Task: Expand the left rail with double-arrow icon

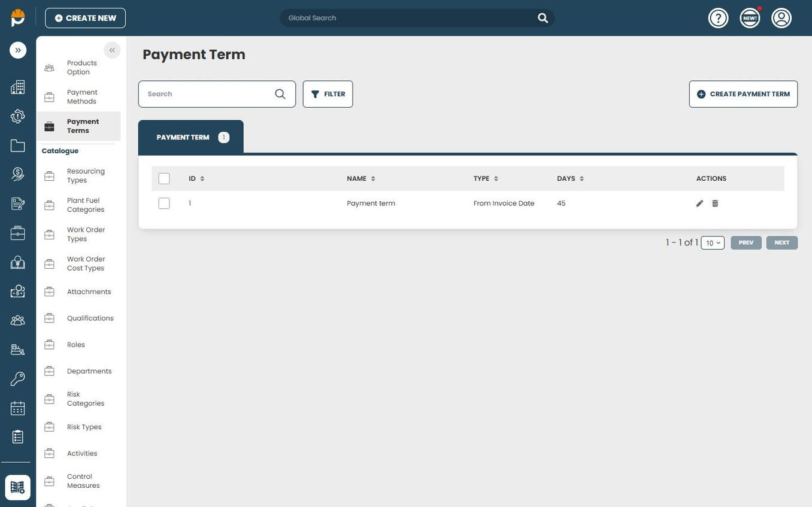Action: [18, 50]
